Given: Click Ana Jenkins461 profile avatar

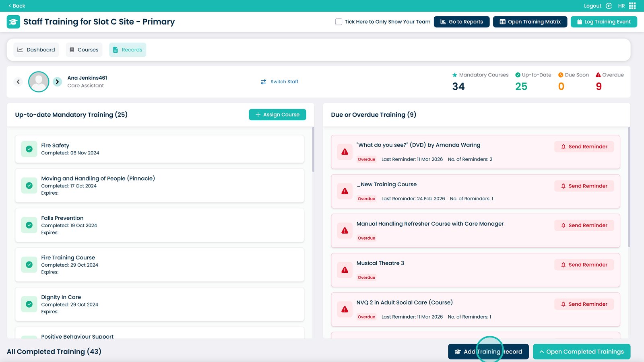Looking at the screenshot, I should click(39, 82).
